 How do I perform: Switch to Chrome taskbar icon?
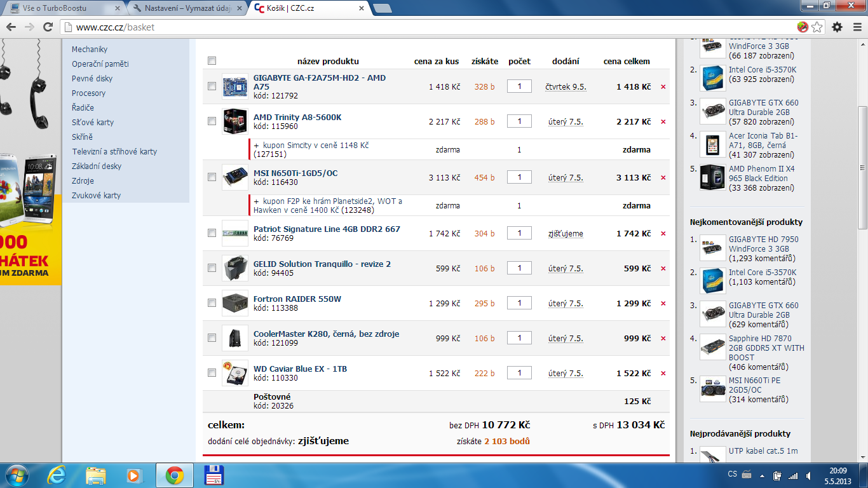point(175,475)
